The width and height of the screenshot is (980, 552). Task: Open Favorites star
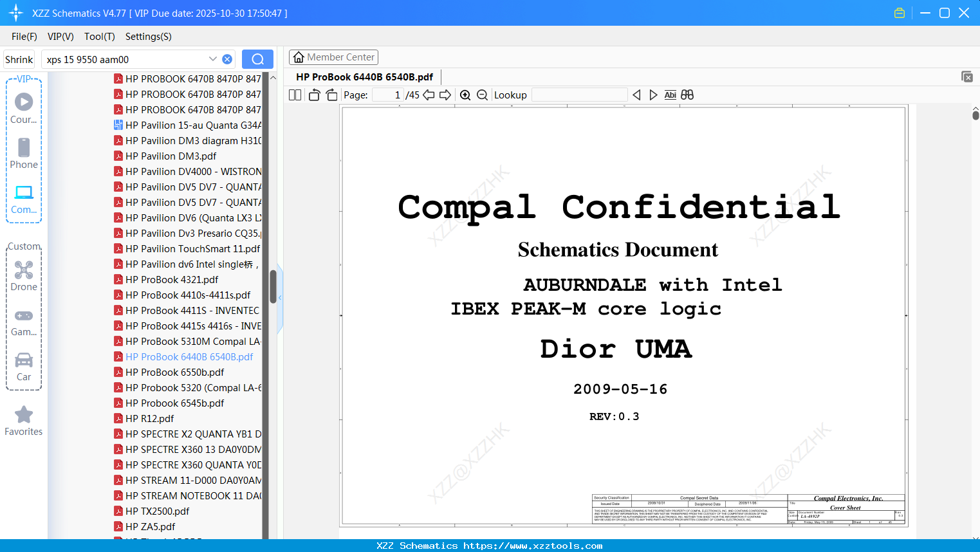click(x=24, y=421)
